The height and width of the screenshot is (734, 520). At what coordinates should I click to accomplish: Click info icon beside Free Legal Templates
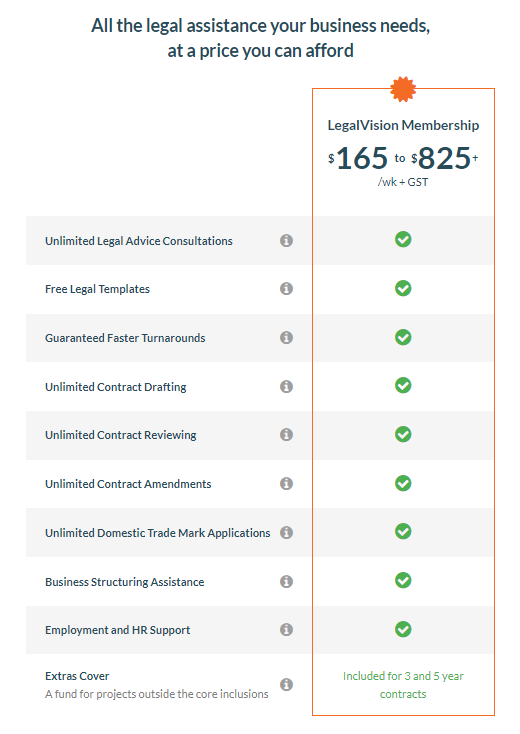coord(286,289)
